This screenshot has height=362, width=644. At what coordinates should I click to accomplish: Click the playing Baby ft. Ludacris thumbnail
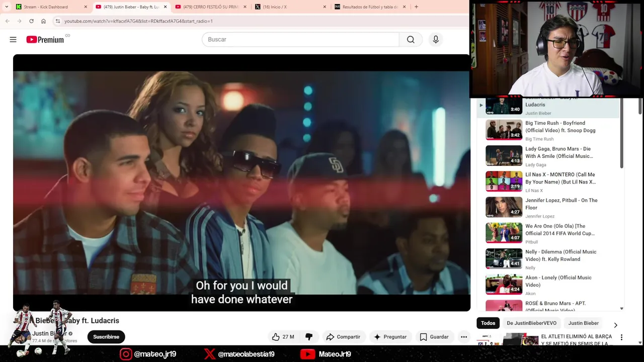pos(504,106)
